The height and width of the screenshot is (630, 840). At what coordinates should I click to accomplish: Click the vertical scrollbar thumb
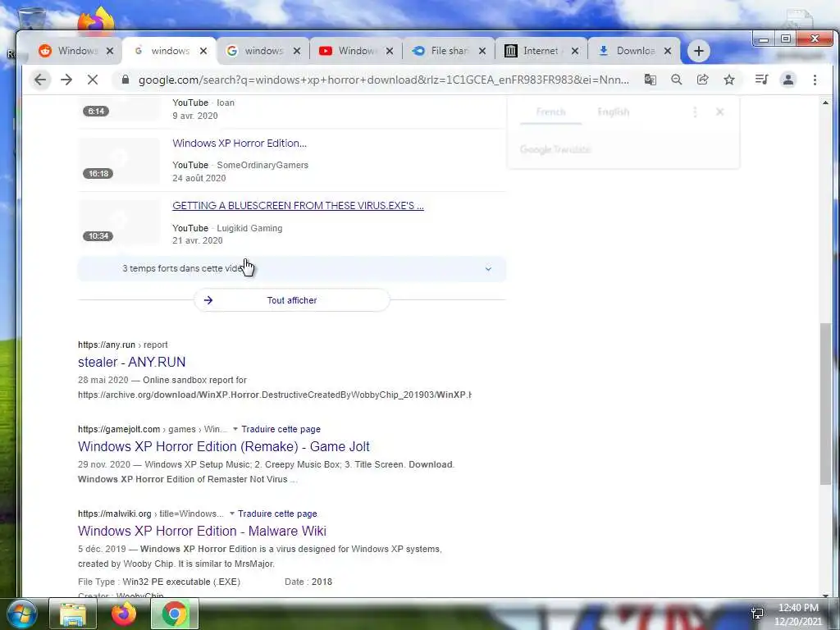[x=825, y=404]
